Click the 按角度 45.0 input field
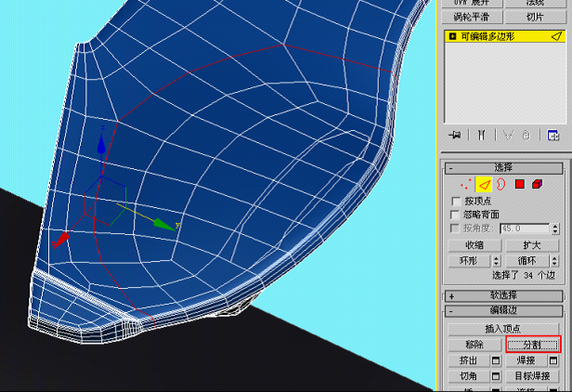 coord(525,229)
